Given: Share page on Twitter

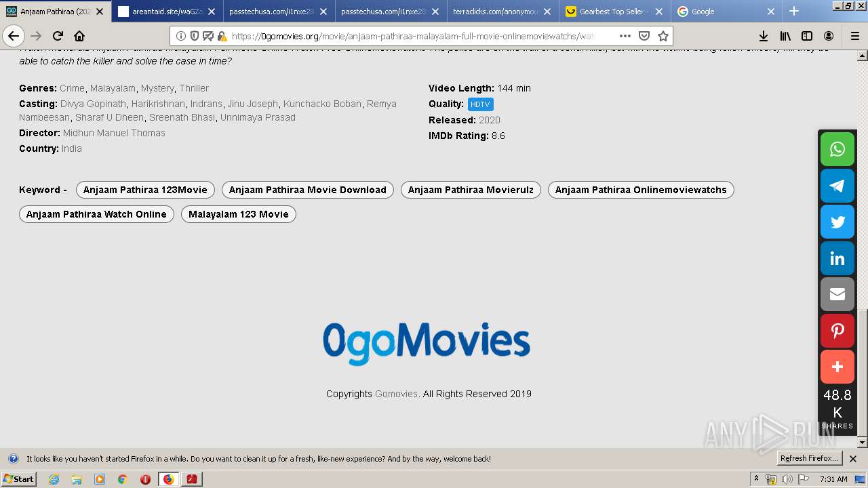Looking at the screenshot, I should tap(837, 222).
